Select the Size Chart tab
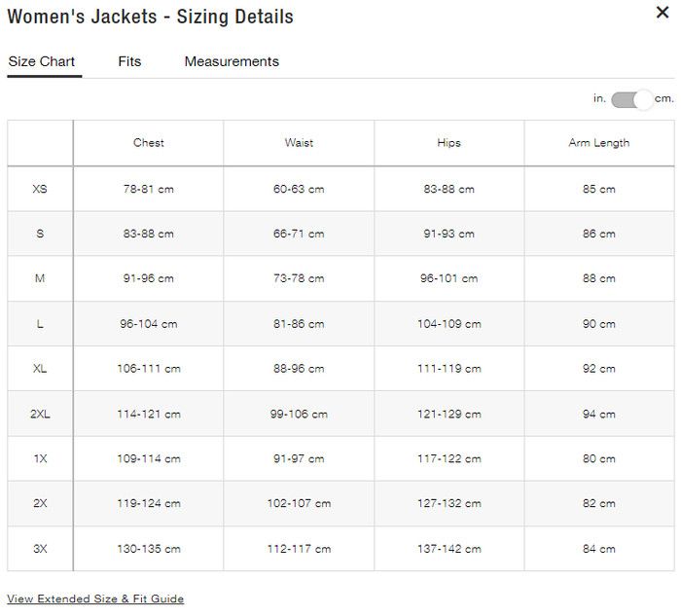This screenshot has height=616, width=681. [42, 61]
